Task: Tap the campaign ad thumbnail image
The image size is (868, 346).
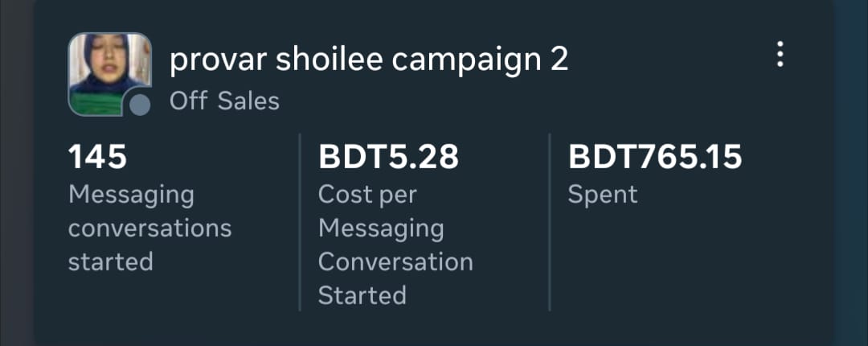Action: click(x=109, y=74)
